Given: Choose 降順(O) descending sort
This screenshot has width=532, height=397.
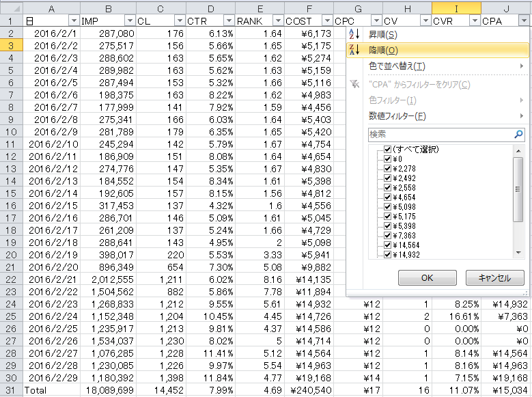Looking at the screenshot, I should click(x=437, y=51).
